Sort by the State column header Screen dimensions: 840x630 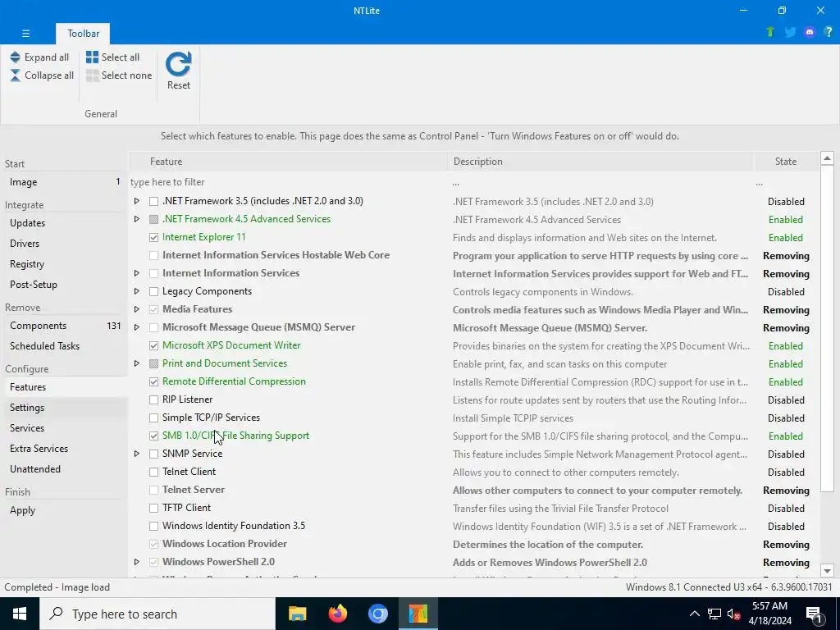point(785,162)
